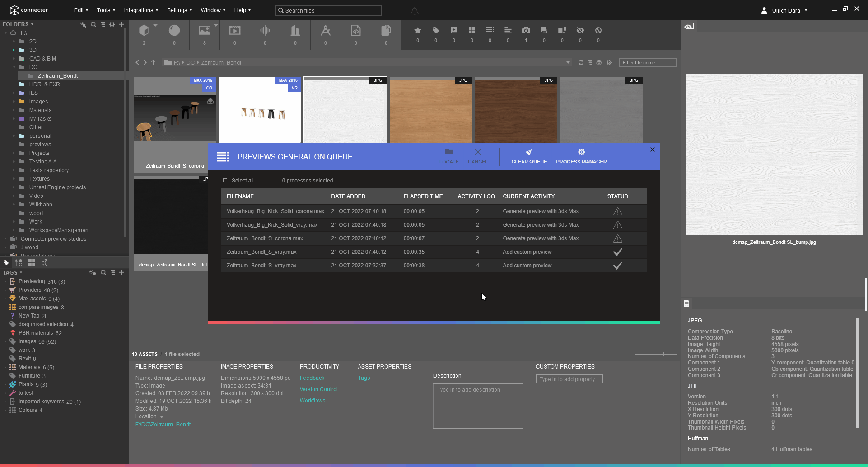
Task: Filter by tagged assets tag icon
Action: point(436,30)
